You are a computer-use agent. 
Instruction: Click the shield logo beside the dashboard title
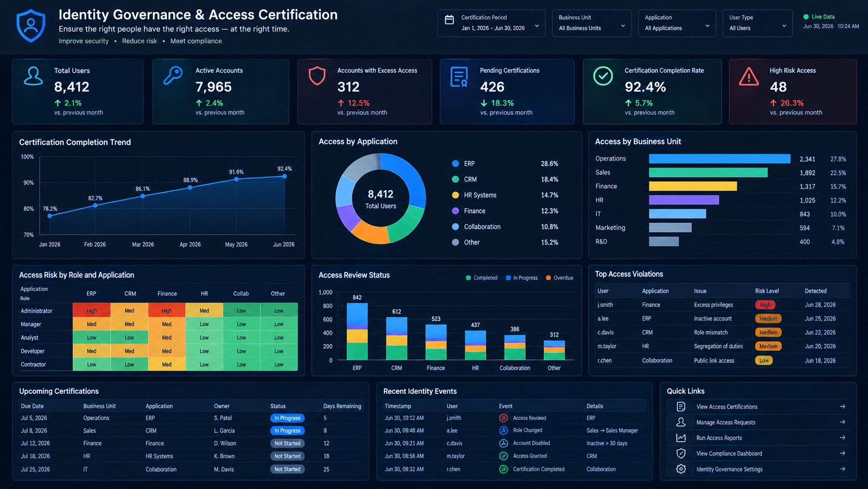click(x=31, y=25)
